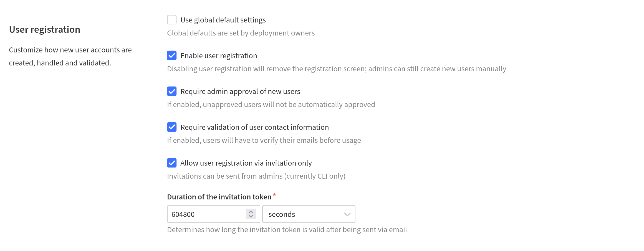Toggle invitation-only registration via its label
This screenshot has width=644, height=251.
point(246,163)
